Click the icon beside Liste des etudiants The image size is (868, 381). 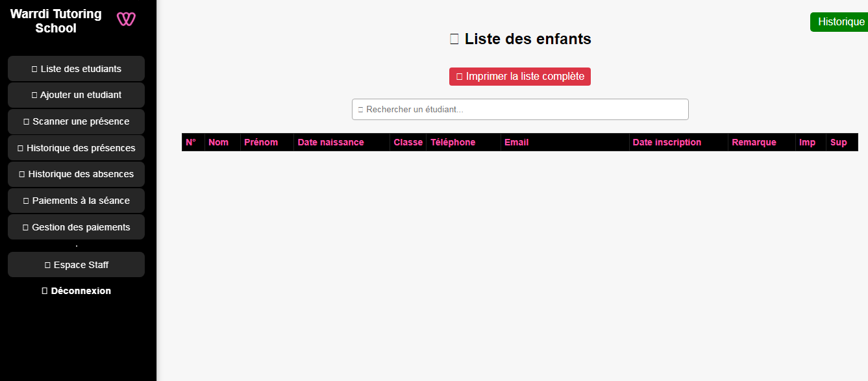35,68
